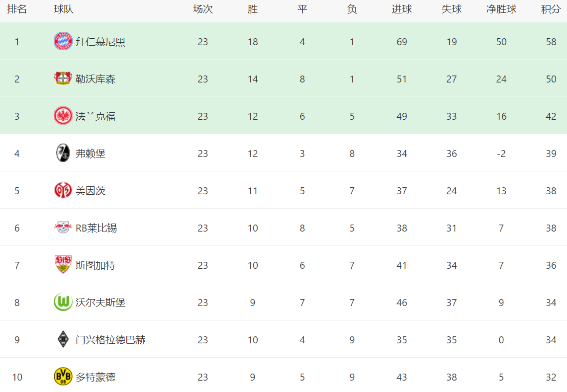Open the 拜仁慕尼黑 team link
Viewport: 567px width, 392px height.
pos(100,42)
